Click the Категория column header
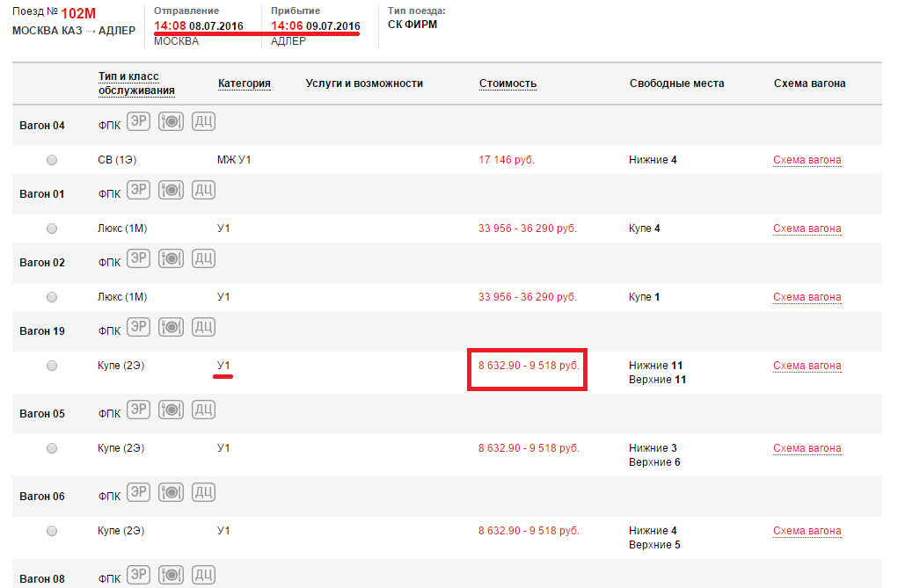This screenshot has width=898, height=588. tap(244, 83)
